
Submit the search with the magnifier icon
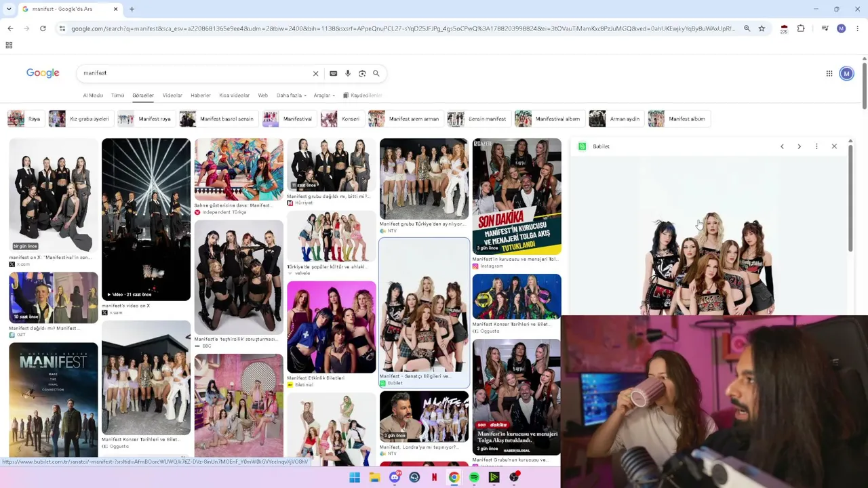pos(376,73)
